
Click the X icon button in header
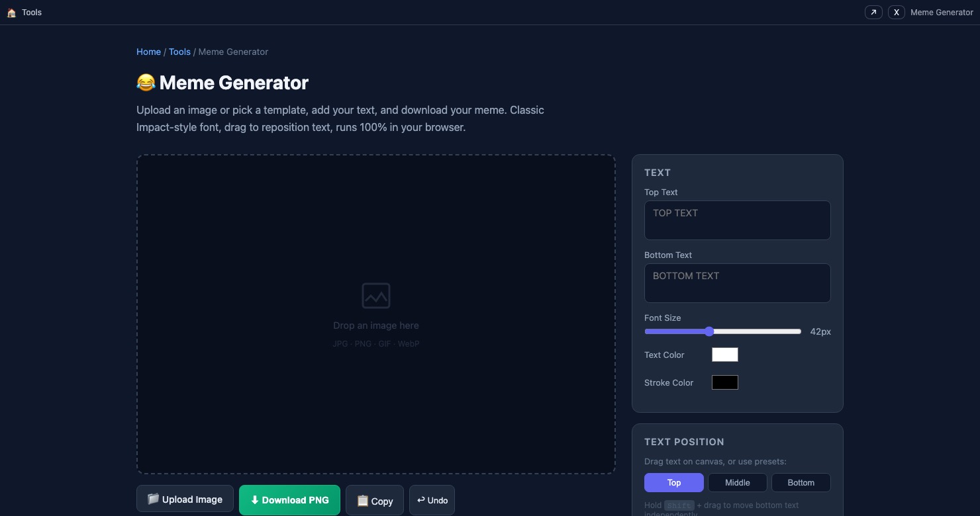pos(896,13)
